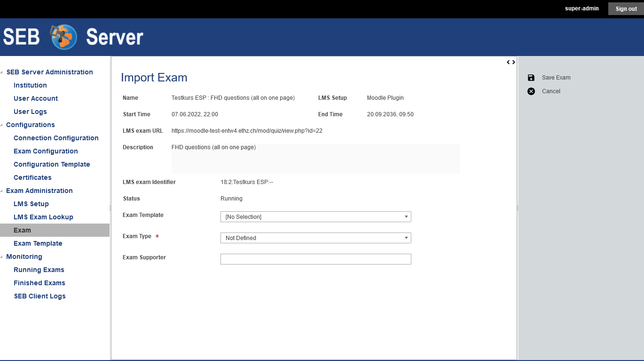Collapse the Exam Administration section
The height and width of the screenshot is (361, 644).
[2, 191]
